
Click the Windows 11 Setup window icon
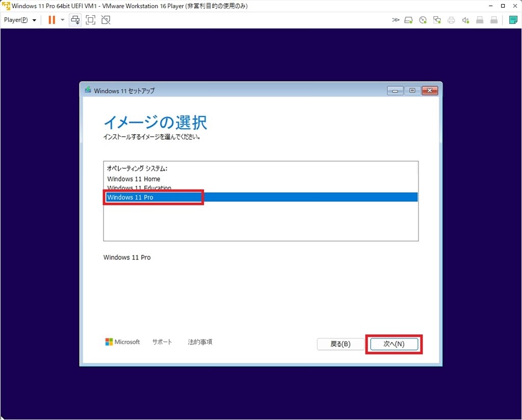click(88, 90)
